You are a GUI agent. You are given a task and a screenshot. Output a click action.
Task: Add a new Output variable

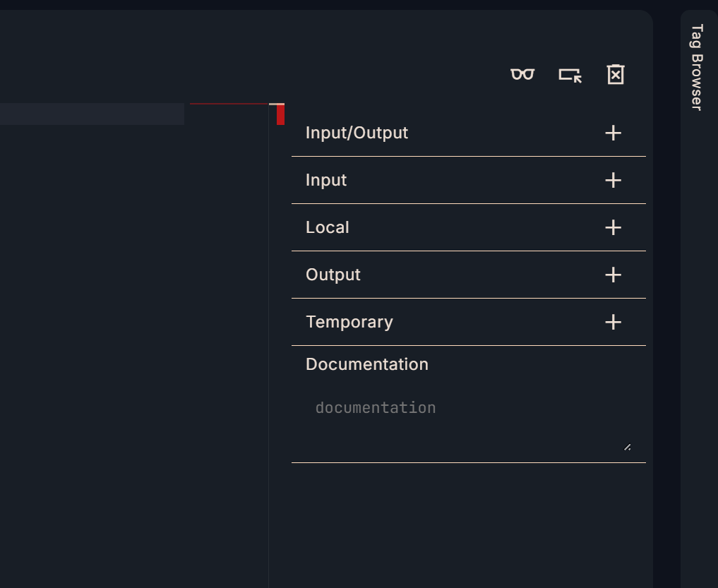tap(613, 275)
